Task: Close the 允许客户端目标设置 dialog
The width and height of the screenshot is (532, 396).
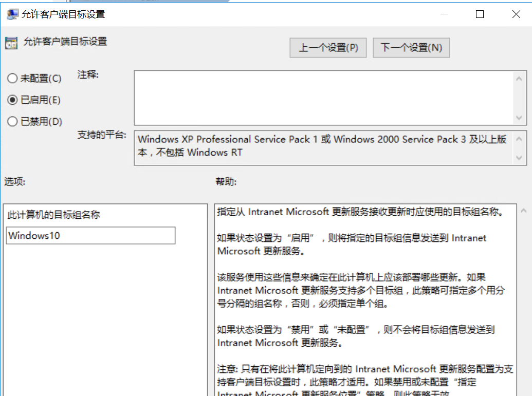Action: coord(516,14)
